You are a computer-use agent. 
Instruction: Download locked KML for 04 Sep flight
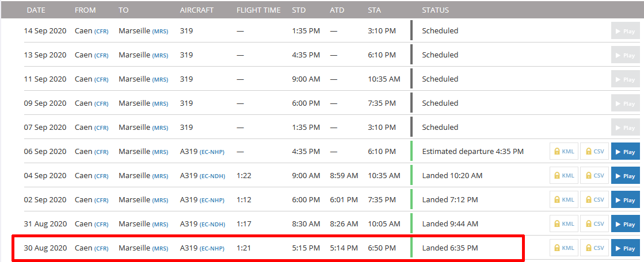pos(565,175)
